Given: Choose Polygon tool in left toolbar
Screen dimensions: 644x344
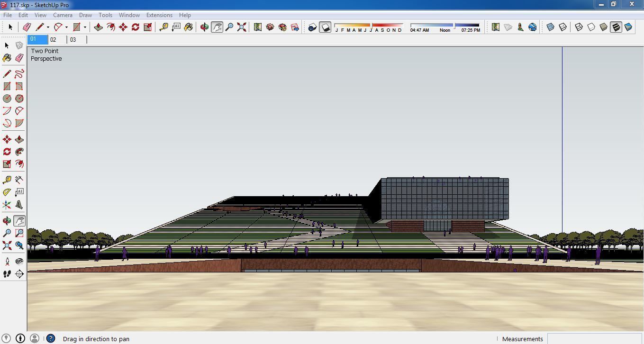Looking at the screenshot, I should tap(19, 99).
